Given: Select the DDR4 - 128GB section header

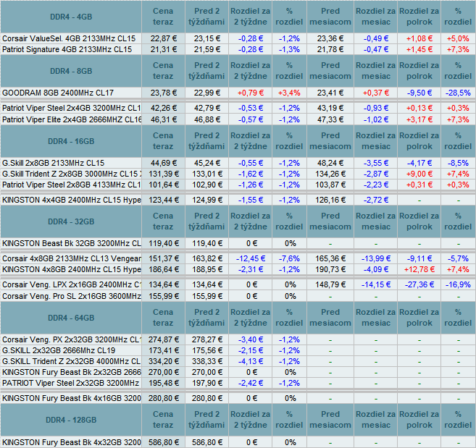Looking at the screenshot, I should 71,420.
